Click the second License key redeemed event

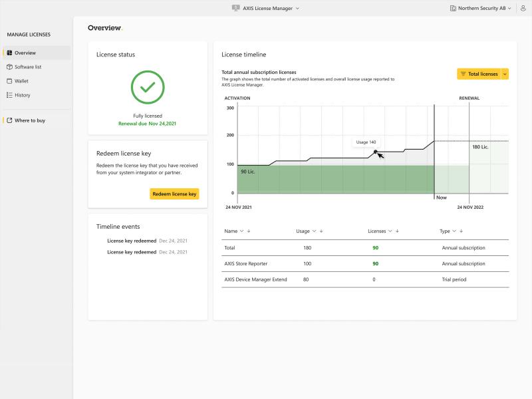click(147, 252)
